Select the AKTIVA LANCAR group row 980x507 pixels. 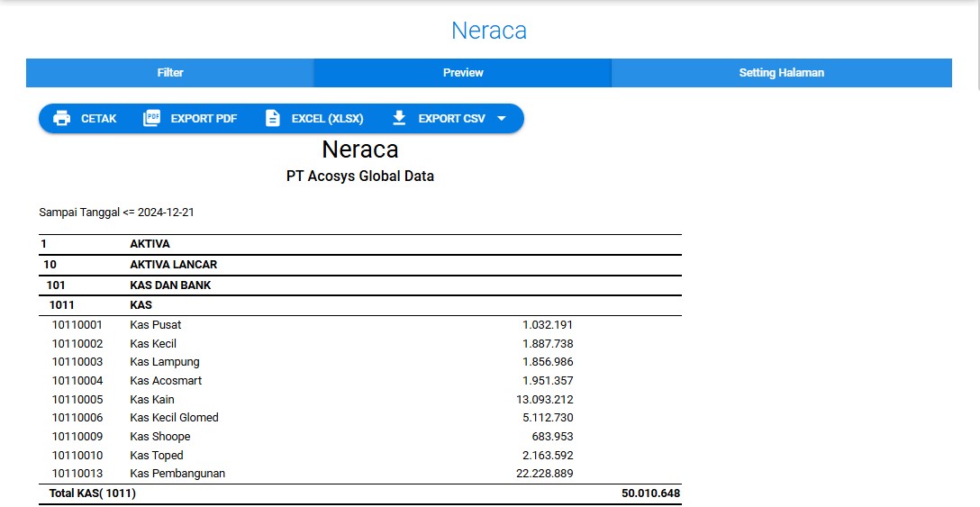point(173,265)
